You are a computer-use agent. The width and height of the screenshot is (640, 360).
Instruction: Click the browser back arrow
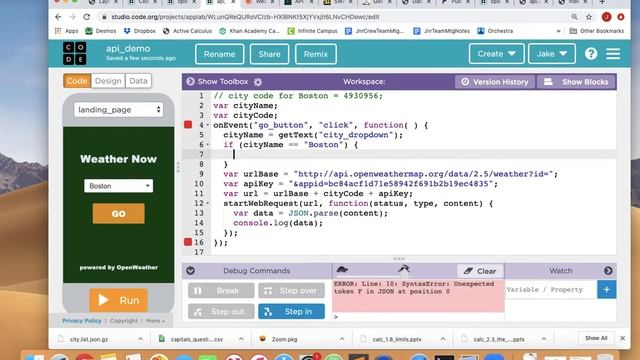pos(58,17)
